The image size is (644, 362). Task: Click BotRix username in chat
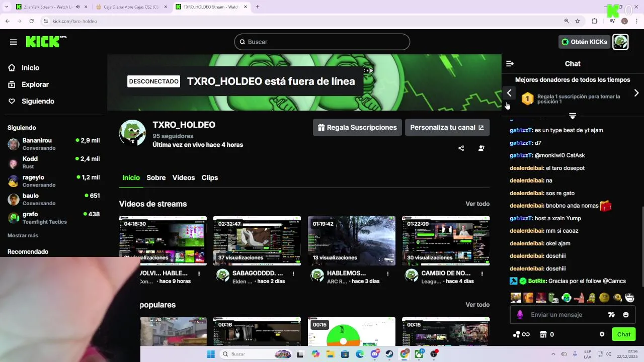(537, 281)
